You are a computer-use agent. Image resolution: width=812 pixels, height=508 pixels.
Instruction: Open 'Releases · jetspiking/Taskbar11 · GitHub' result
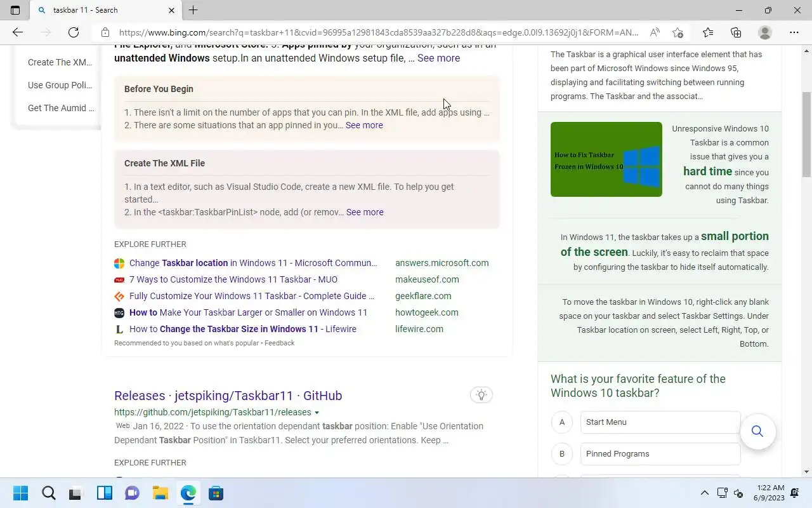(x=228, y=396)
